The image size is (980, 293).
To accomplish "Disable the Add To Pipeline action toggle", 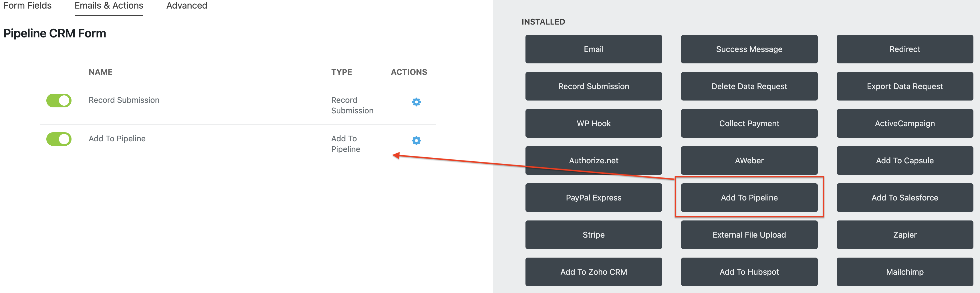I will coord(59,139).
